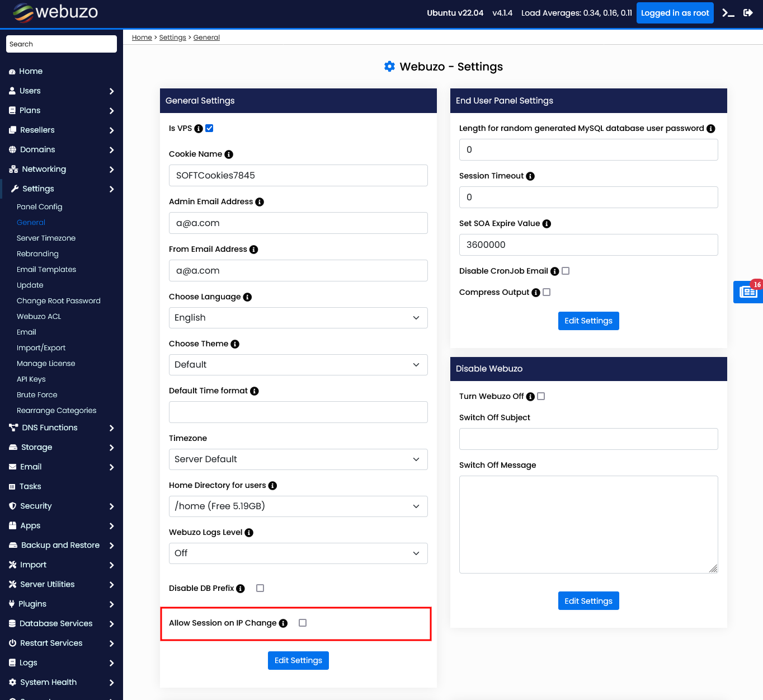Uncheck the Is VPS checkbox

click(x=209, y=128)
